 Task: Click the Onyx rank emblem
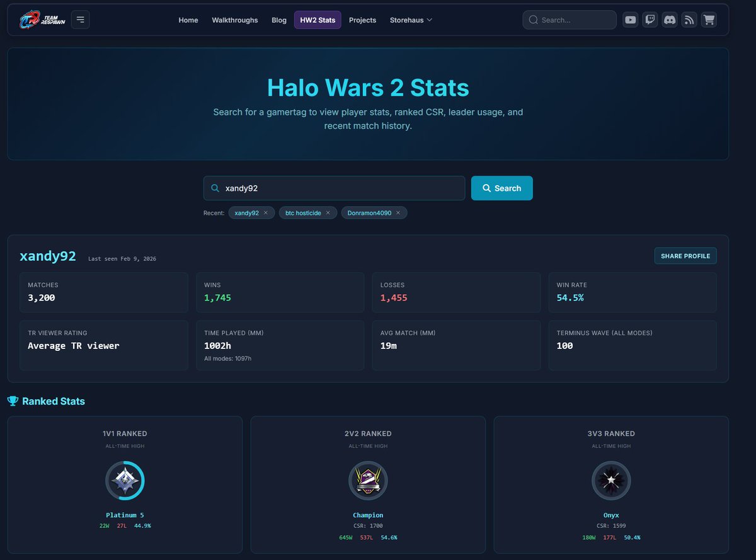[611, 481]
